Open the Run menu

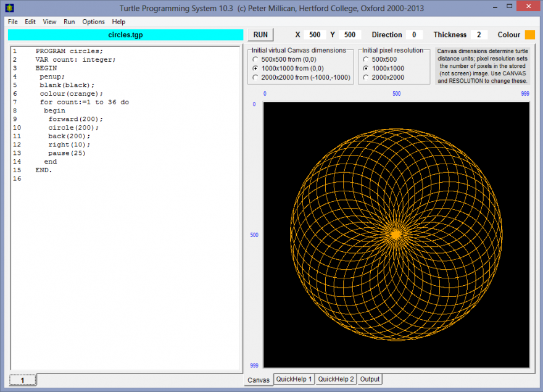[69, 22]
